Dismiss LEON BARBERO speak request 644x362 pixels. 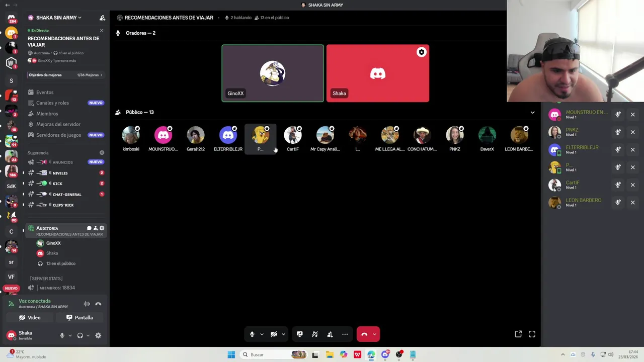[633, 203]
